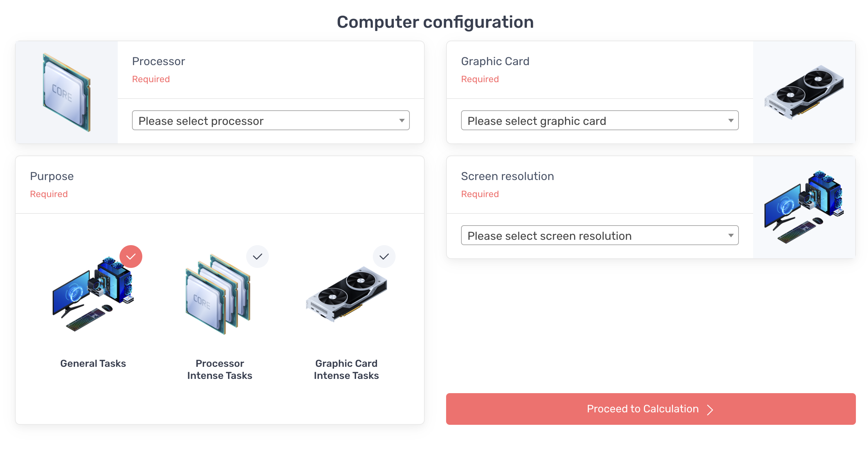
Task: Click the processor dropdown arrow
Action: [402, 121]
